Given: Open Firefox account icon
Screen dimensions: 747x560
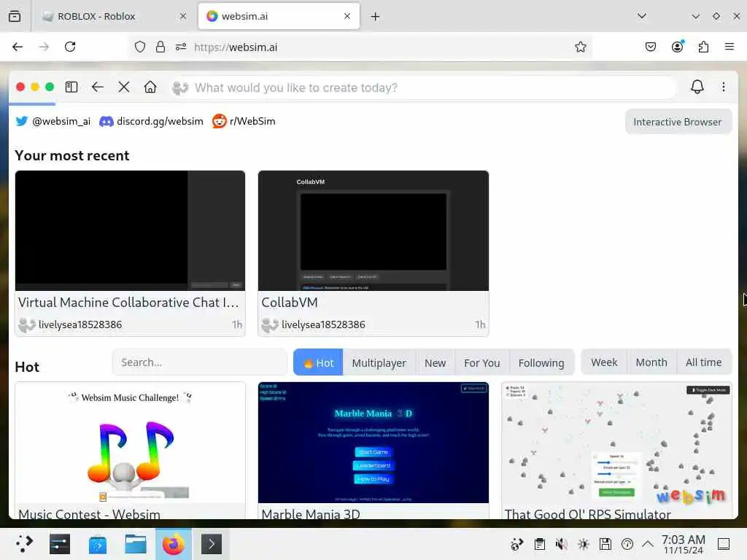Looking at the screenshot, I should [678, 47].
